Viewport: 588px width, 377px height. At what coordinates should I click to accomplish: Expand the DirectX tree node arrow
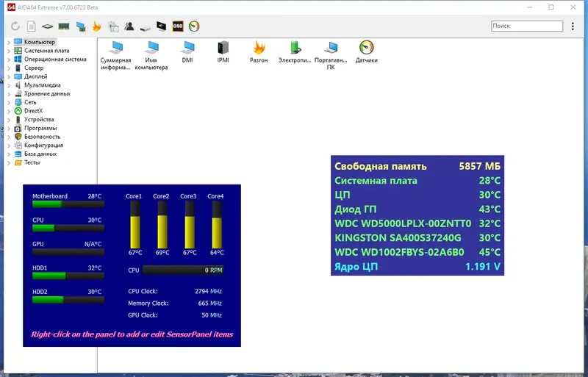[9, 111]
